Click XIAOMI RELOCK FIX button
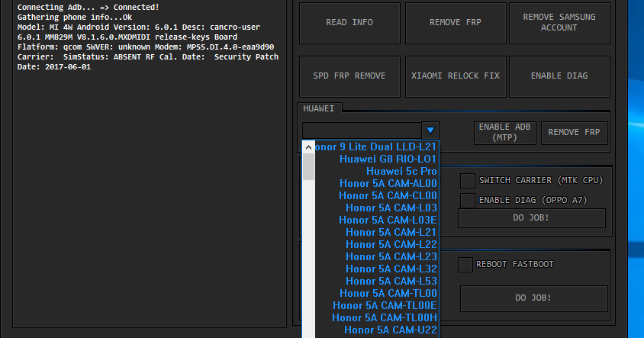Screen dimensions: 644x338 (456, 76)
